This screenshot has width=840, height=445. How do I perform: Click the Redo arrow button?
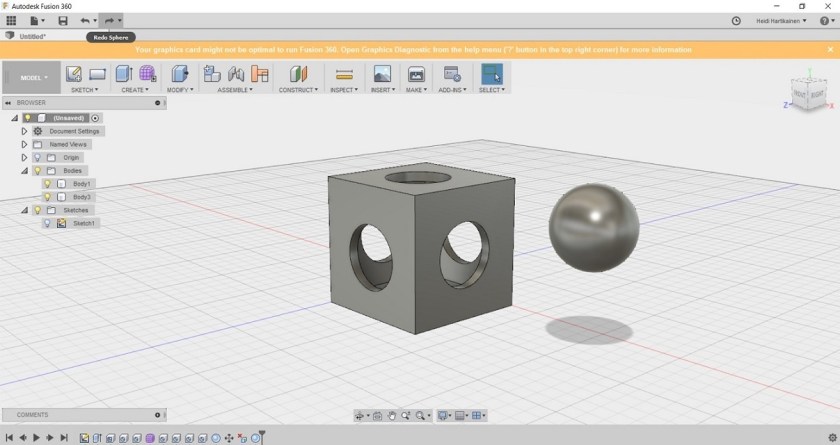coord(109,20)
